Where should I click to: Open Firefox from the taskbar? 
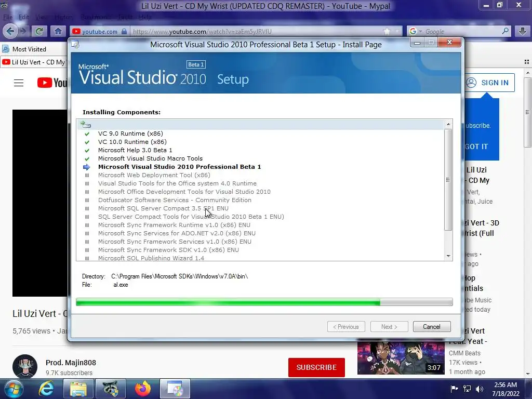(x=142, y=389)
